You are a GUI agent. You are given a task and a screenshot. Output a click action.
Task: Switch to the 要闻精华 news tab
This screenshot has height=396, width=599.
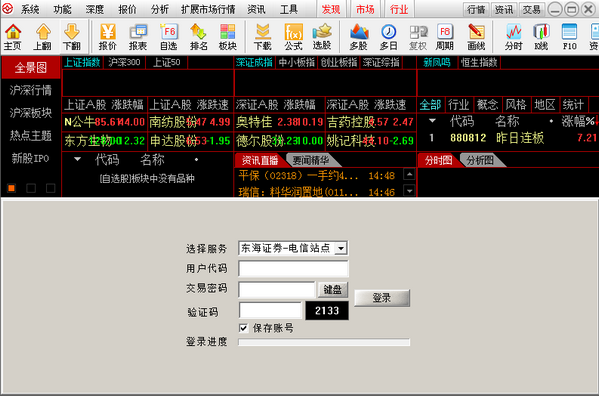310,160
